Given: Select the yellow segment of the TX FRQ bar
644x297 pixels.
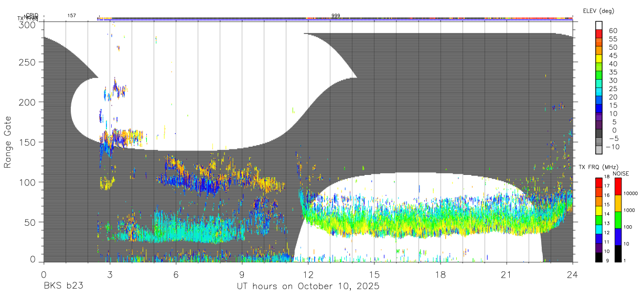Looking at the screenshot, I should click(x=599, y=211).
